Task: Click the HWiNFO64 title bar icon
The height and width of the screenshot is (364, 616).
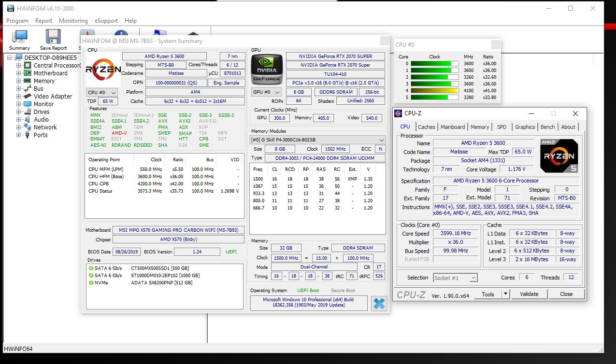Action: (x=11, y=8)
